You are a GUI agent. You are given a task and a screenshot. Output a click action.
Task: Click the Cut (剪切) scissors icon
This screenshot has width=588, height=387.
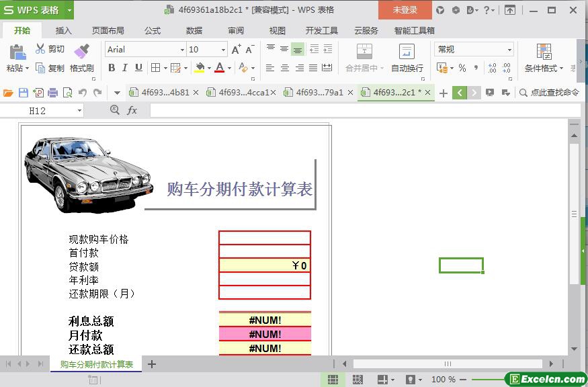[41, 49]
